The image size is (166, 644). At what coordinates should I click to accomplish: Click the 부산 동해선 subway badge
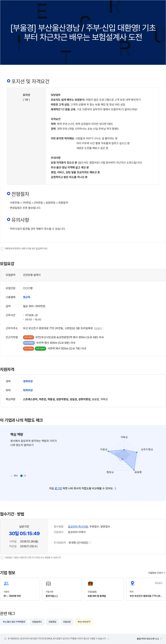click(29, 343)
